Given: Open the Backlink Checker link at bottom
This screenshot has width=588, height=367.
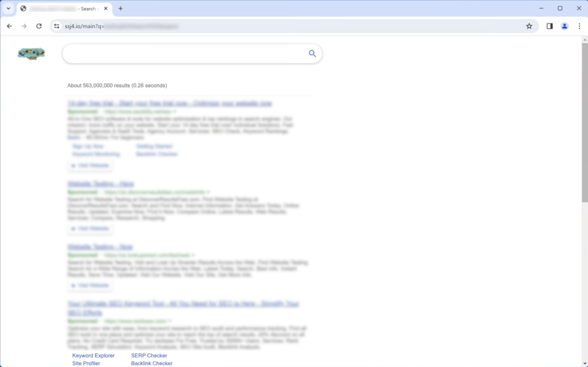Looking at the screenshot, I should point(151,363).
